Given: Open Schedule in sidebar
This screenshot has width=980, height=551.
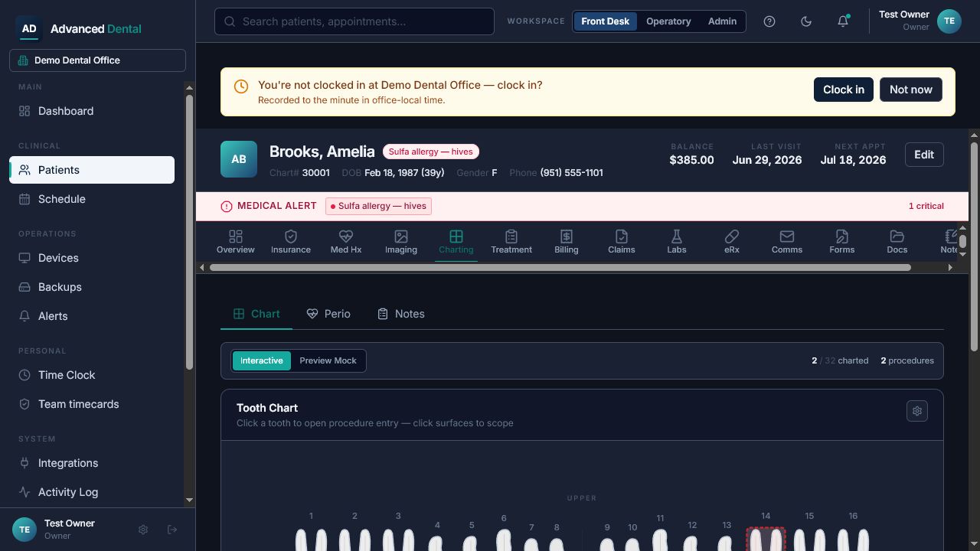Looking at the screenshot, I should (x=92, y=199).
